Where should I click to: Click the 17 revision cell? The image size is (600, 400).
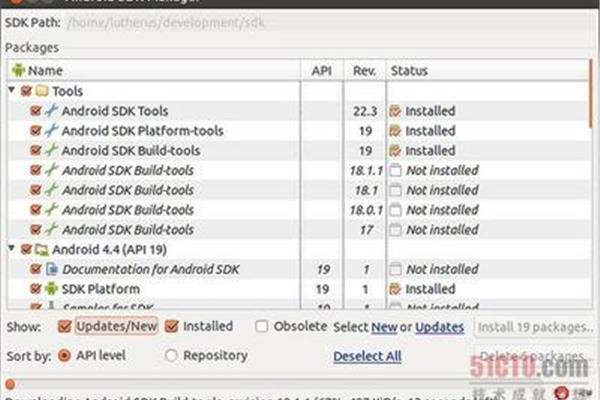pyautogui.click(x=366, y=230)
